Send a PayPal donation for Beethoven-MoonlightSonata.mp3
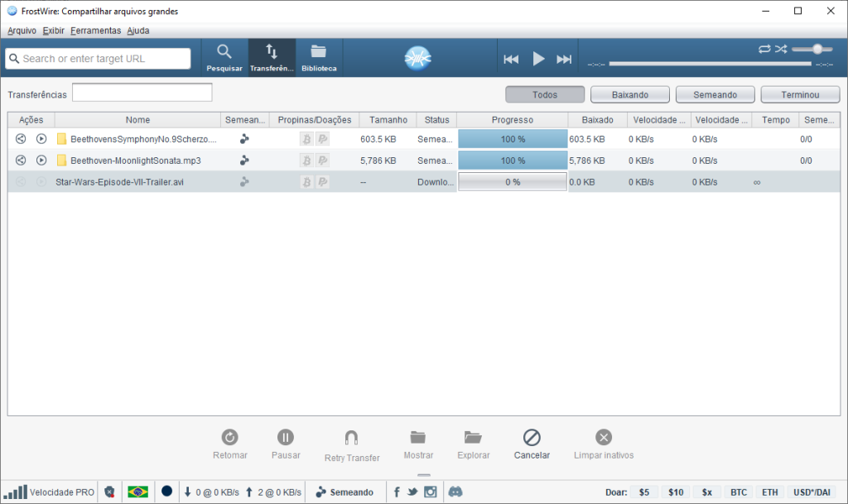848x504 pixels. tap(323, 160)
